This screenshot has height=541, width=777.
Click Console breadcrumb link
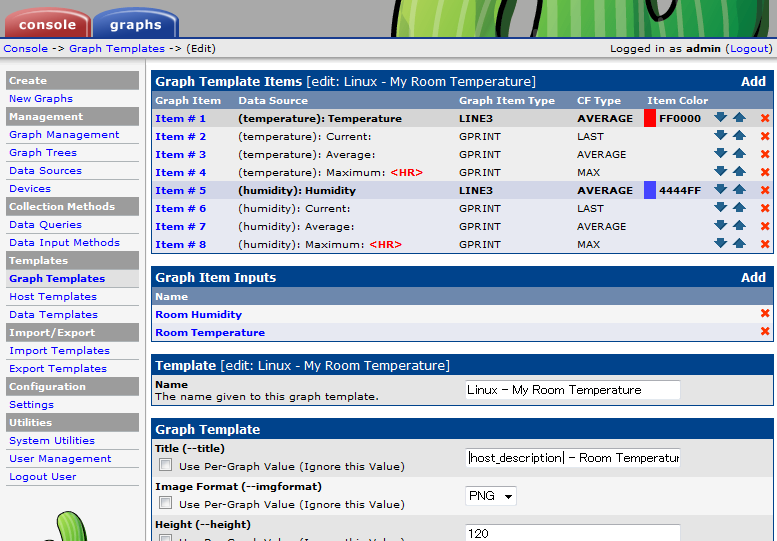[26, 49]
